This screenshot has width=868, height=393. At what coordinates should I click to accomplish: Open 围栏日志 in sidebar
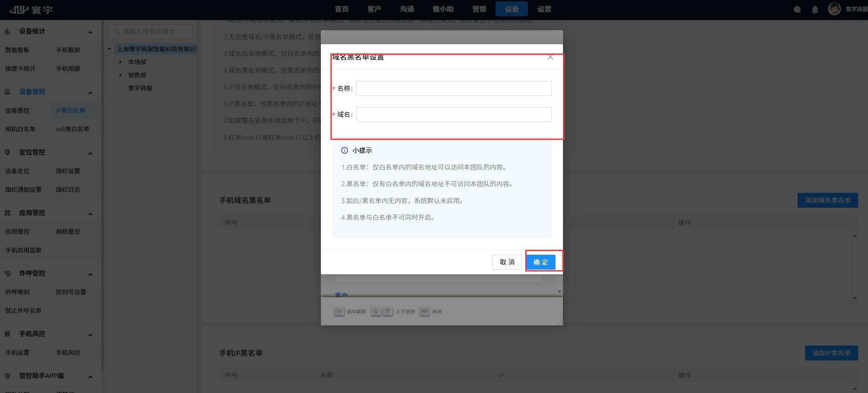coord(68,190)
